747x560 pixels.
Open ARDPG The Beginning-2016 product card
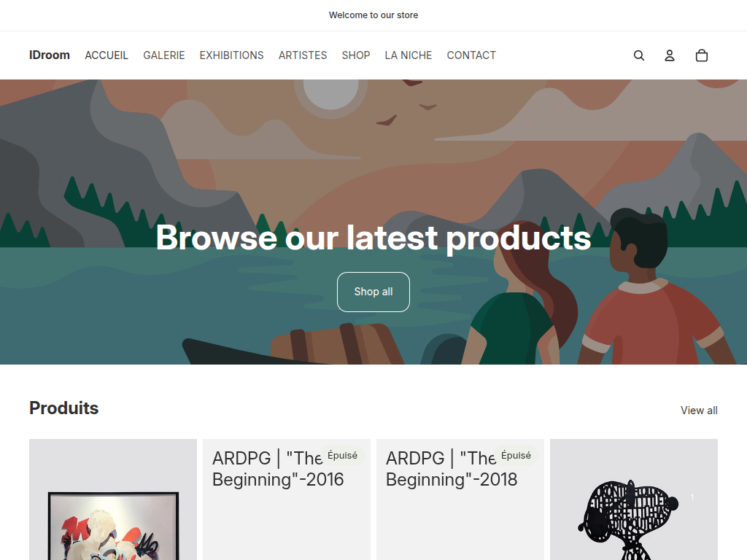click(x=286, y=499)
